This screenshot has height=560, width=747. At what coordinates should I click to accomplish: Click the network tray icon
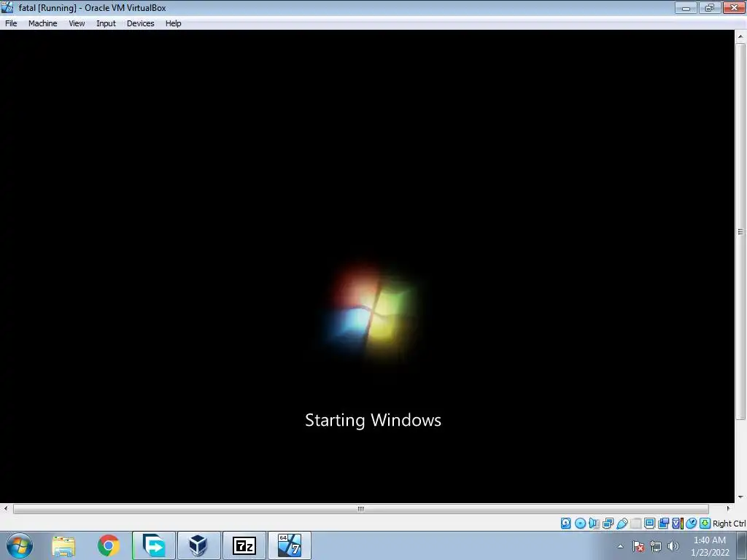click(x=656, y=546)
